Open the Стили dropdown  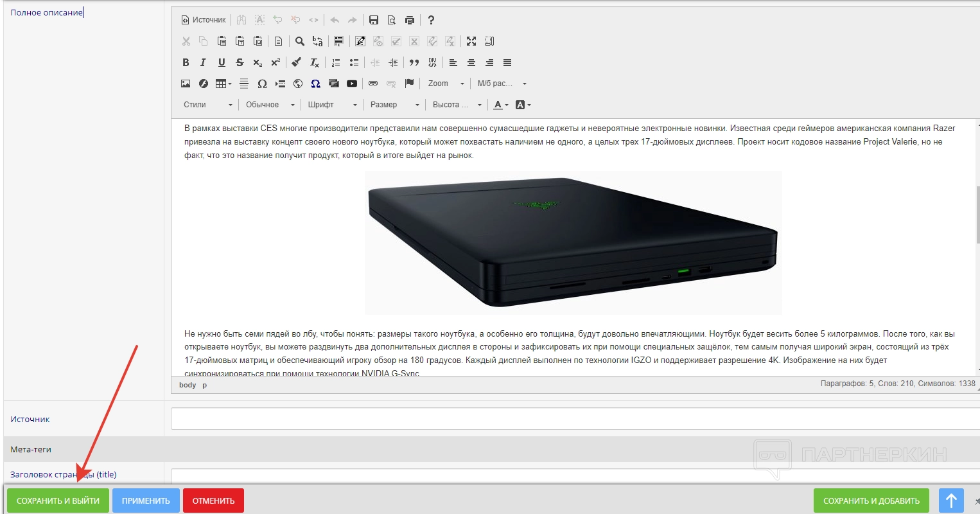pos(208,105)
